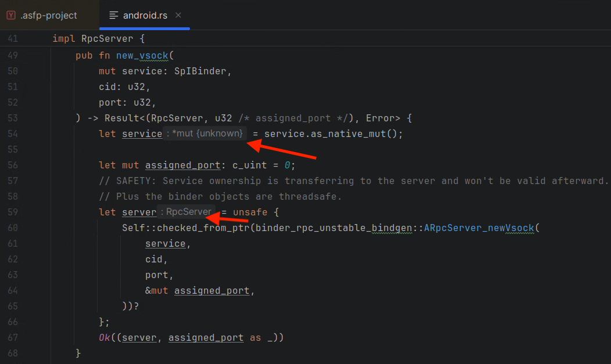Screen dimensions: 611x364
Task: Switch to the .asfp-project tab
Action: (x=49, y=15)
